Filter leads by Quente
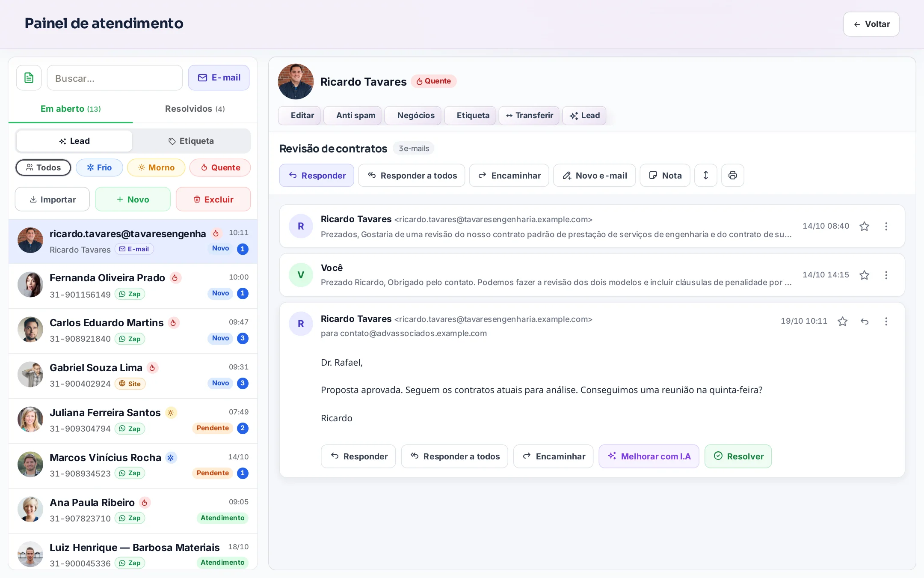This screenshot has height=578, width=924. coord(220,167)
